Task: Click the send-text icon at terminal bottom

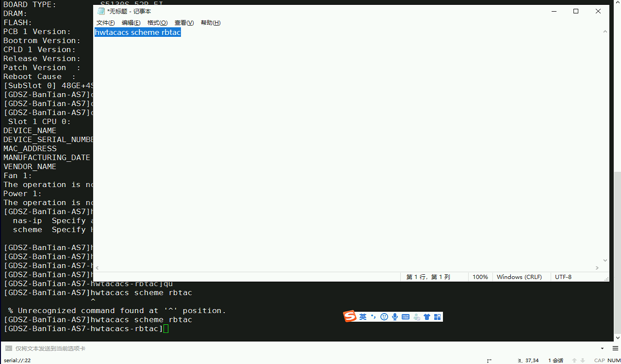Action: coord(8,348)
